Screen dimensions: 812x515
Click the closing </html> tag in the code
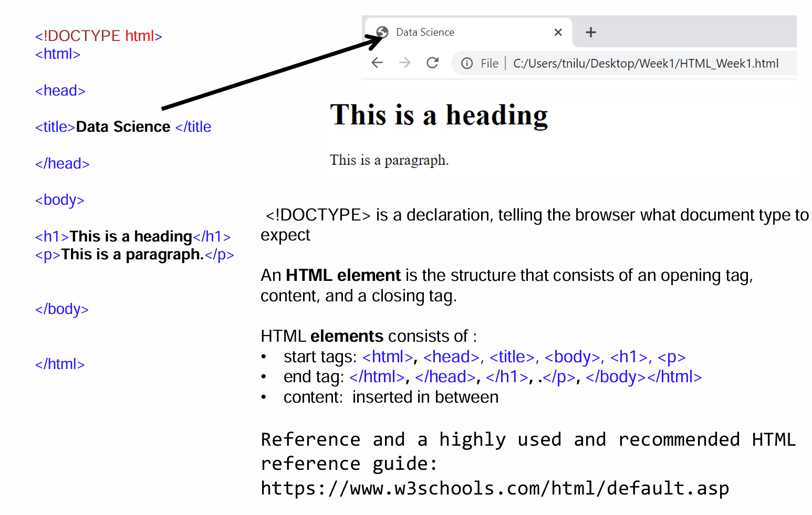[59, 364]
